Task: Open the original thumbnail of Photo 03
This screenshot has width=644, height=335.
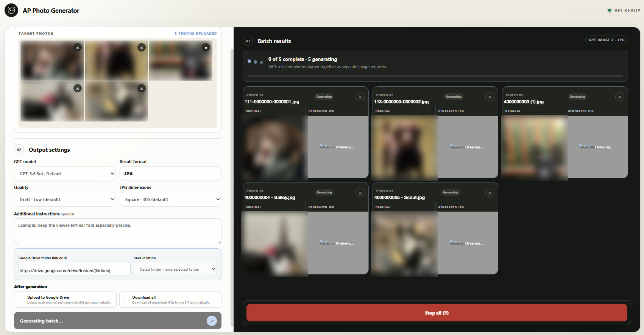Action: click(534, 148)
